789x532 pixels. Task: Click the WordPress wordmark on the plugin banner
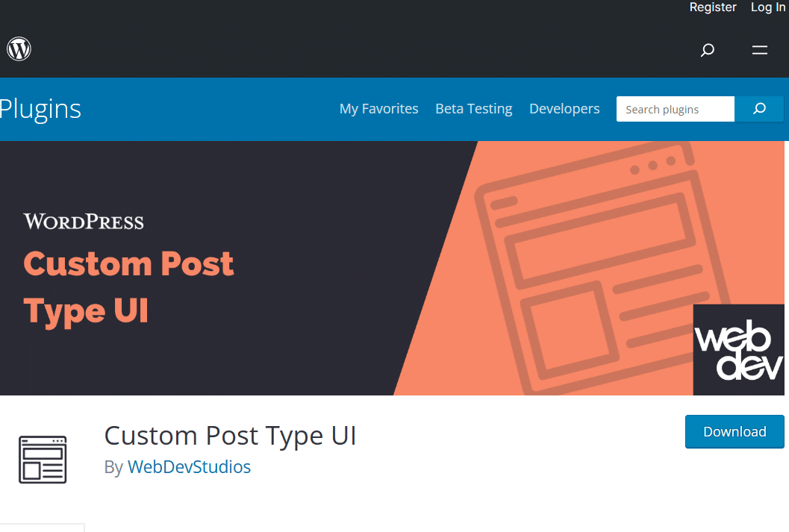pos(83,221)
